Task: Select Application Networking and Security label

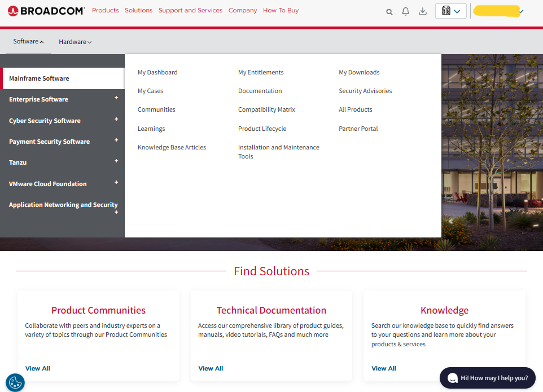Action: click(63, 205)
